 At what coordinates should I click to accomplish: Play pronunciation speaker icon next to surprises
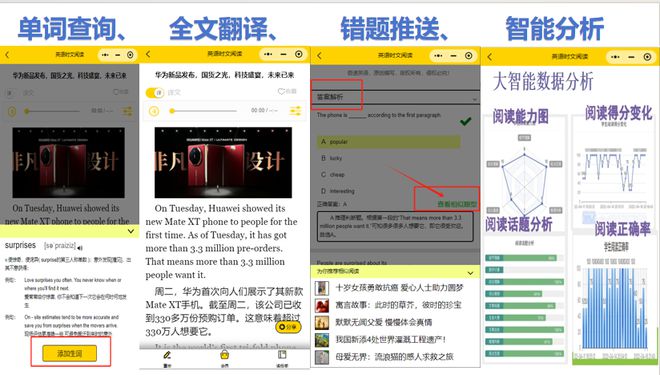80,248
